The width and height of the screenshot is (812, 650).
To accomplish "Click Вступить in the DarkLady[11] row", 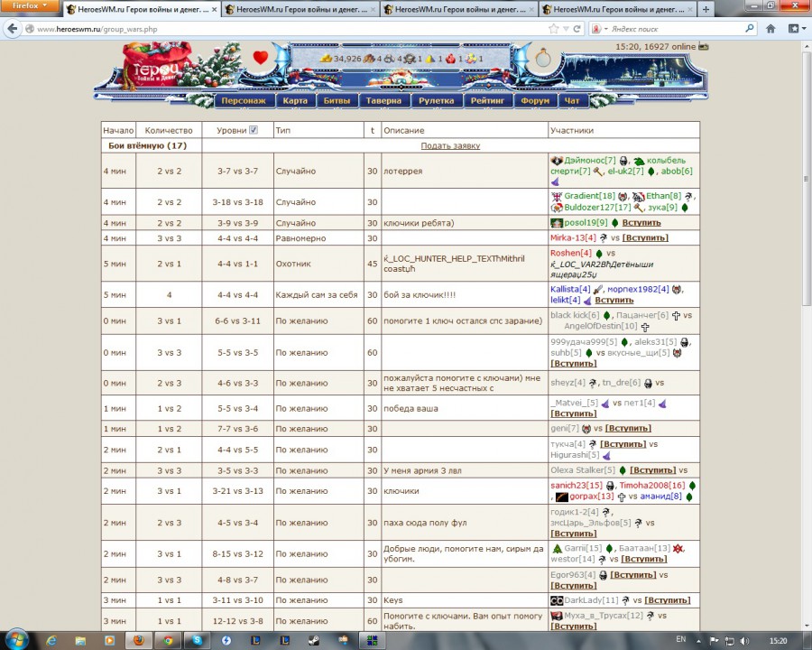I will click(x=667, y=600).
